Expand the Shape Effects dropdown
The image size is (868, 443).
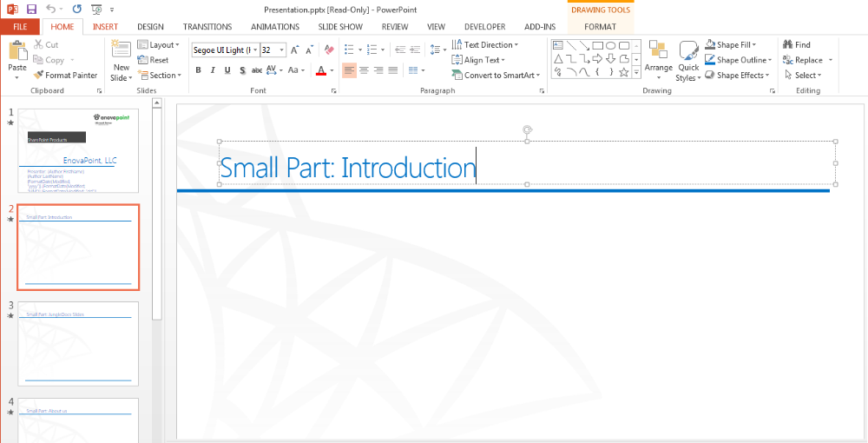[739, 76]
